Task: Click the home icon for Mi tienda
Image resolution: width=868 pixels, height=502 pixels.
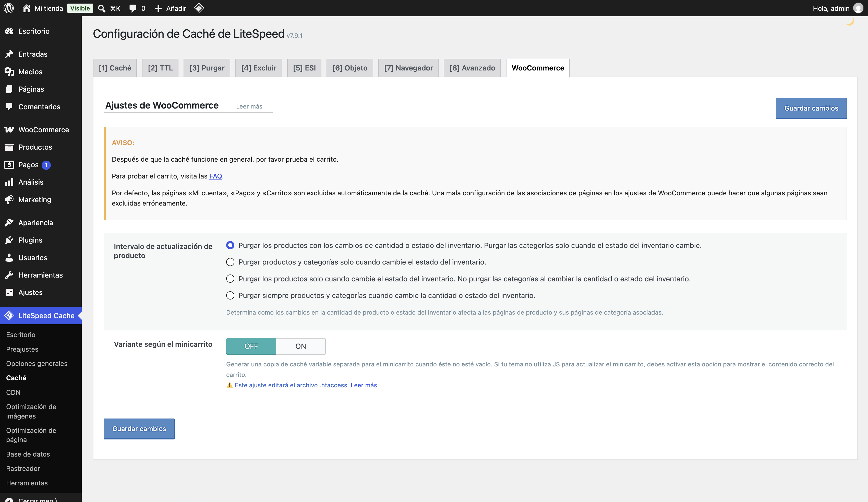Action: point(26,8)
